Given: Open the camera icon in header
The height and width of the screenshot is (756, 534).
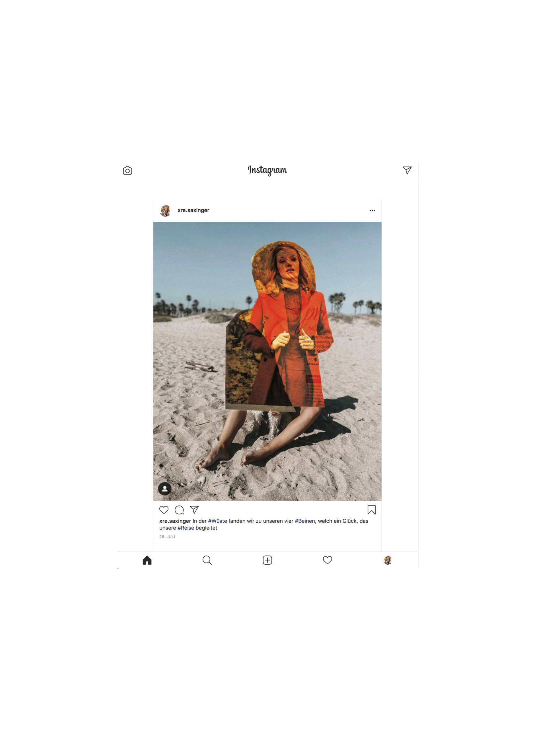Looking at the screenshot, I should click(127, 171).
